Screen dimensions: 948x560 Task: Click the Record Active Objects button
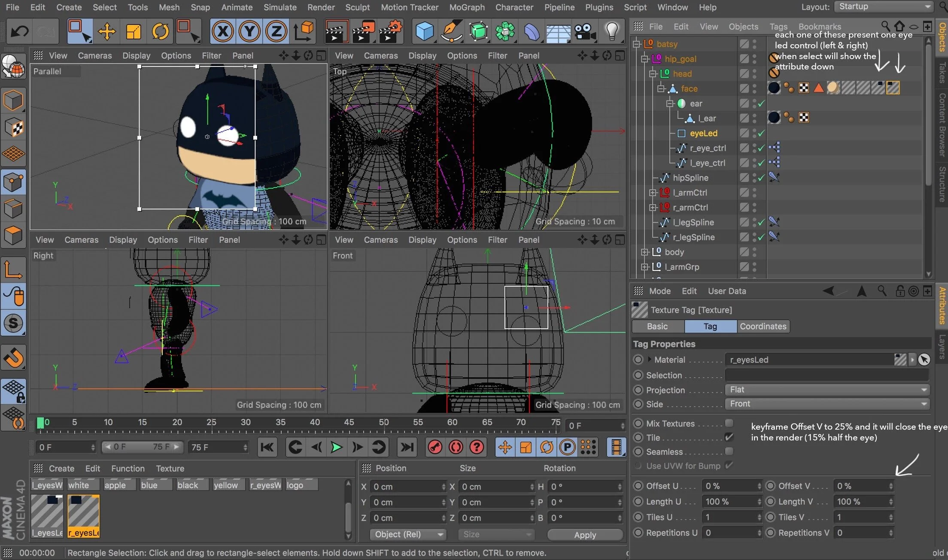pos(435,448)
